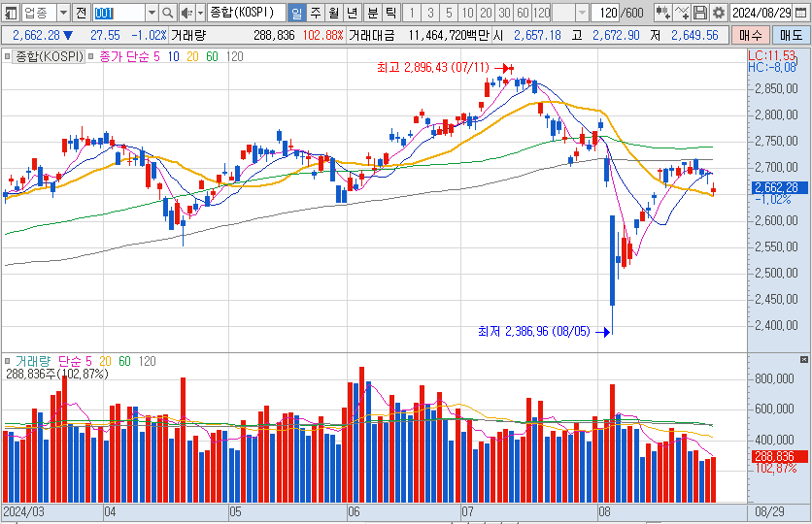Click the 전 button

click(82, 13)
